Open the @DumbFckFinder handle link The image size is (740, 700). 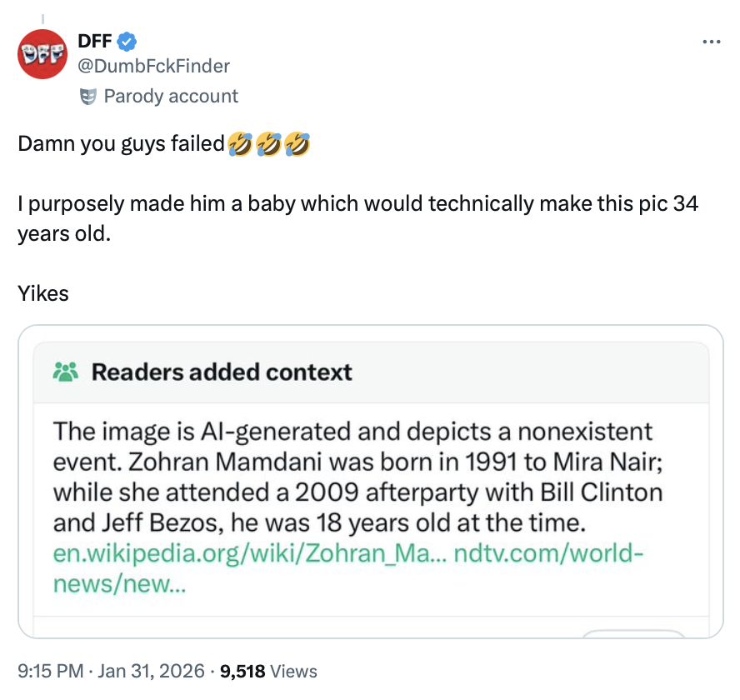coord(153,65)
